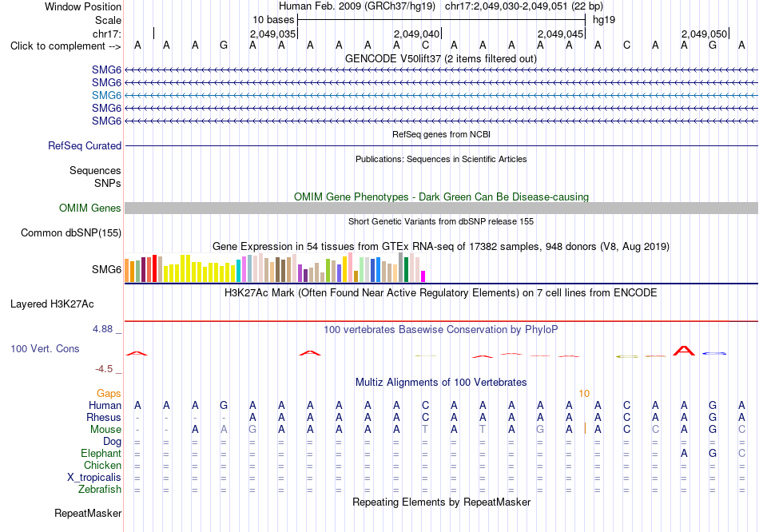Click 'Repeating Elements by RepeatMasker' title

click(x=441, y=502)
